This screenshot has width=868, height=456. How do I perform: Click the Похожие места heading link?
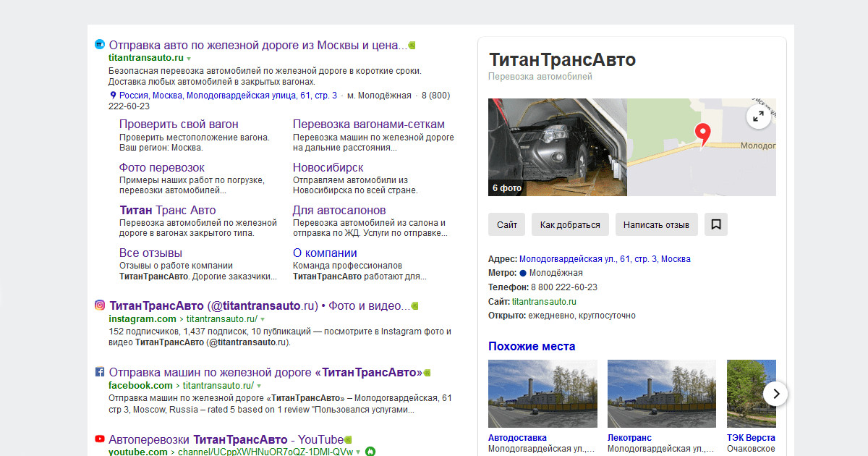tap(532, 346)
